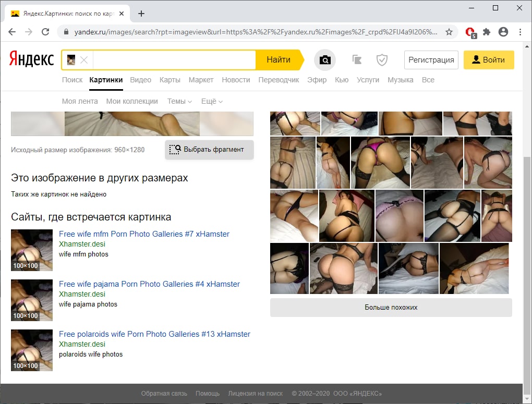
Task: Click the Yandex Collections icon beside the camera
Action: [x=357, y=59]
